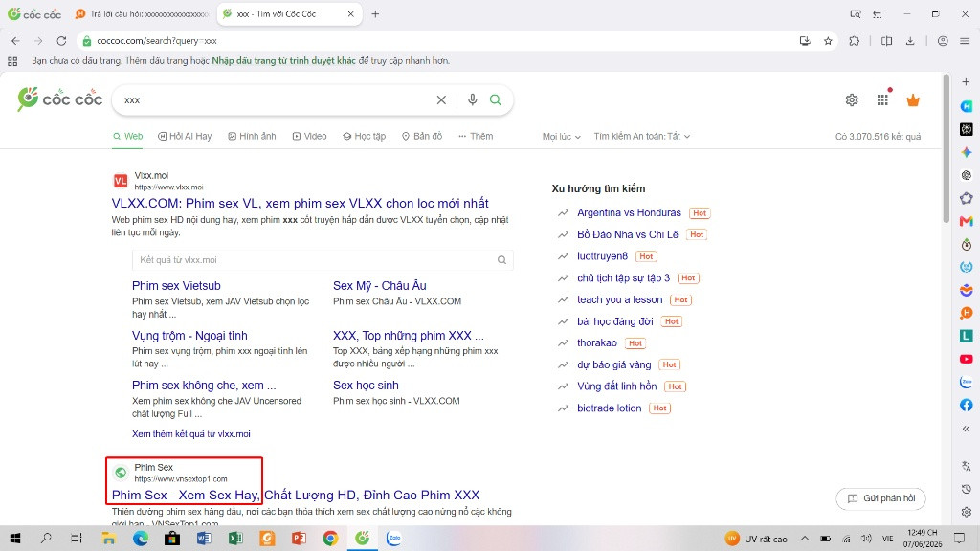The width and height of the screenshot is (980, 551).
Task: Open File Explorer from taskbar
Action: [x=109, y=539]
